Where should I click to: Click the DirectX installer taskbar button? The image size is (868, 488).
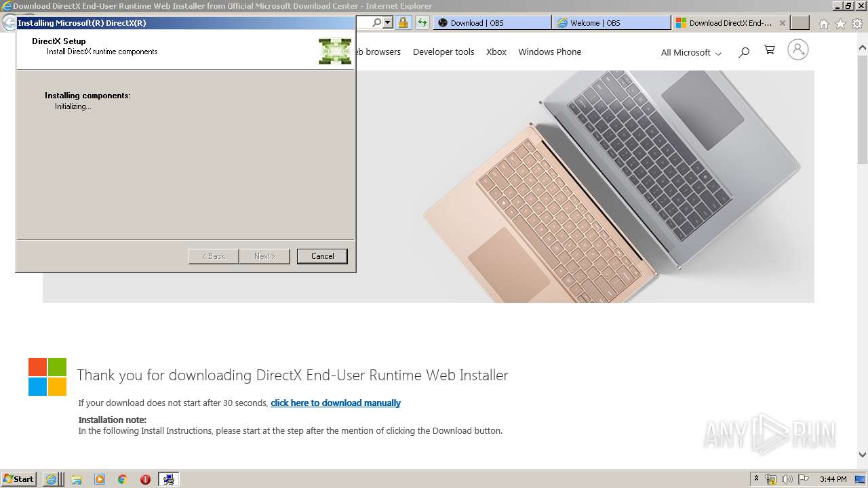pyautogui.click(x=168, y=479)
